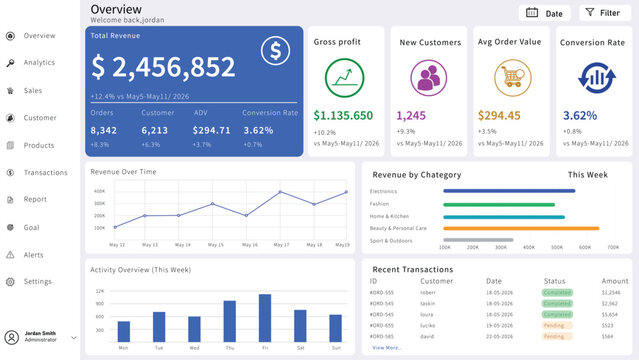The height and width of the screenshot is (360, 639).
Task: Select the Beauty & Personal Care orange bar
Action: click(x=521, y=228)
